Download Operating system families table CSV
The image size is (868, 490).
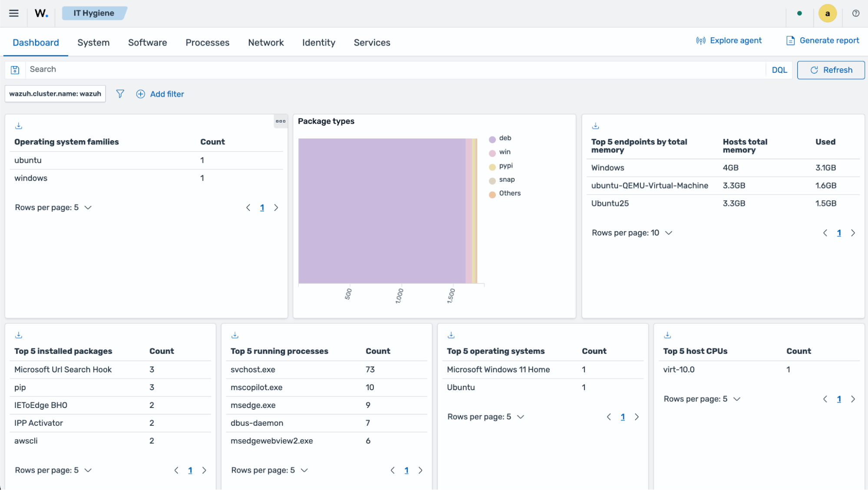coord(19,126)
